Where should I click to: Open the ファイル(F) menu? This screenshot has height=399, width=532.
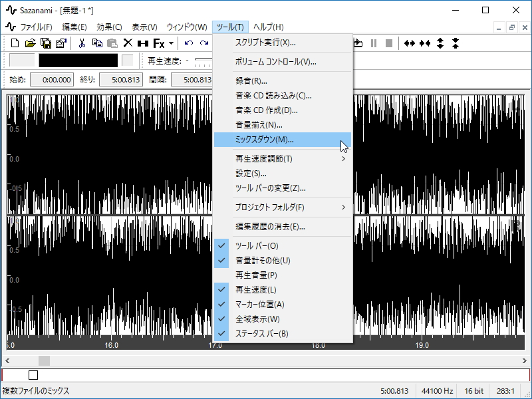click(x=36, y=27)
